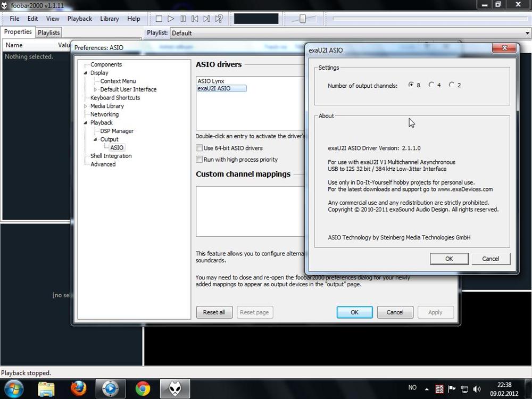
Task: Collapse the Playback tree node
Action: point(86,123)
